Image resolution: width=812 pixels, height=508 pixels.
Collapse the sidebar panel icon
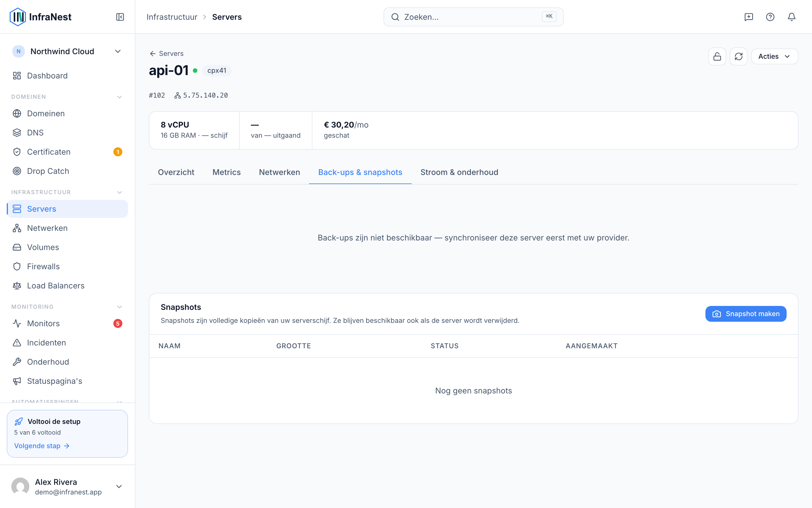tap(120, 17)
